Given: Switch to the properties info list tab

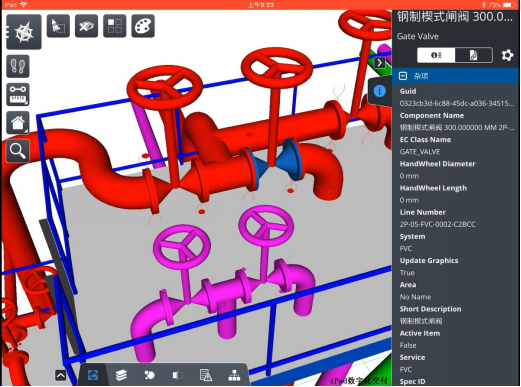Looking at the screenshot, I should click(x=436, y=55).
